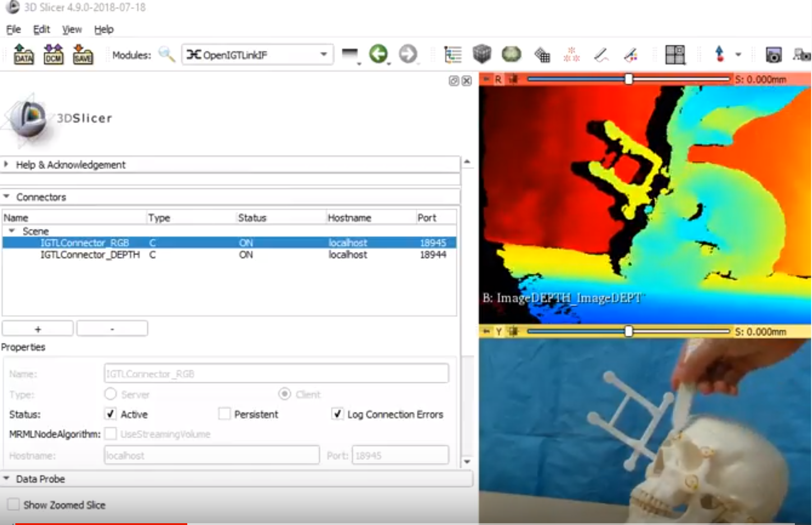Open the OpenIGTLinkIF modules dropdown
812x525 pixels.
point(323,54)
